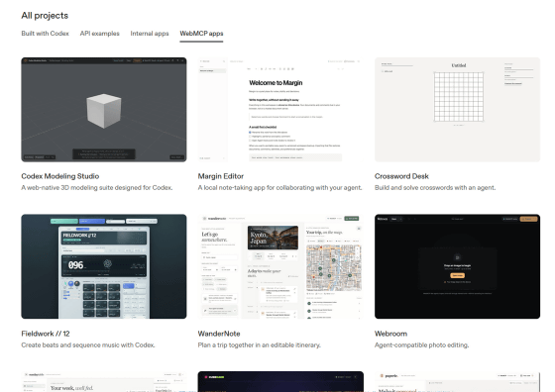Open the dark purple project thumbnail in bottom row

pos(280,381)
